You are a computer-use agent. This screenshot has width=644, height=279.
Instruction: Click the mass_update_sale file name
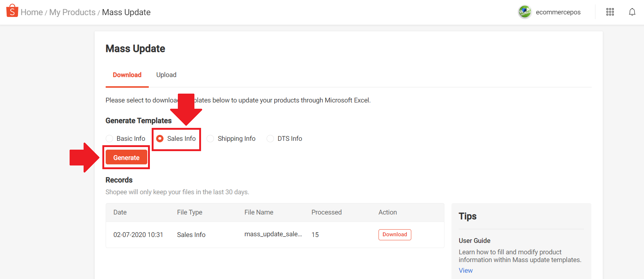coord(273,234)
